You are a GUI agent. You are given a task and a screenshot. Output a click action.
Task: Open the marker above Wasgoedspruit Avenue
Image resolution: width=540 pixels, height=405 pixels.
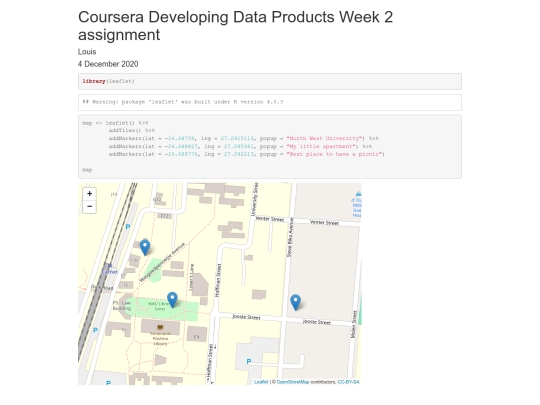click(x=145, y=247)
